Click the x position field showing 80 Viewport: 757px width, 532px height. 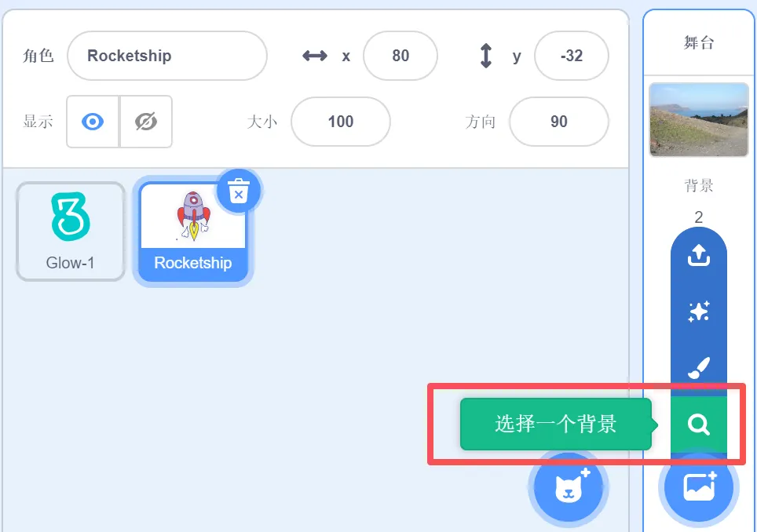point(400,56)
